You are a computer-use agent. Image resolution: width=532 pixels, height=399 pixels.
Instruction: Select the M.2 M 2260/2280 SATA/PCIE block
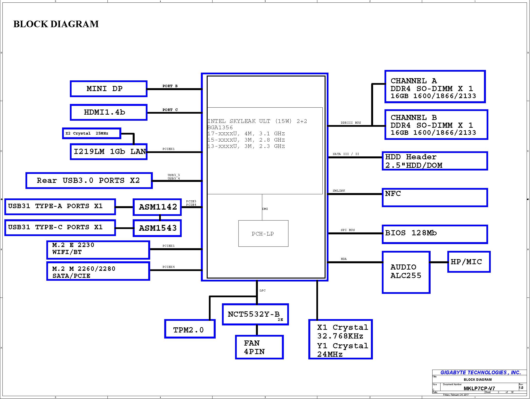tap(98, 271)
